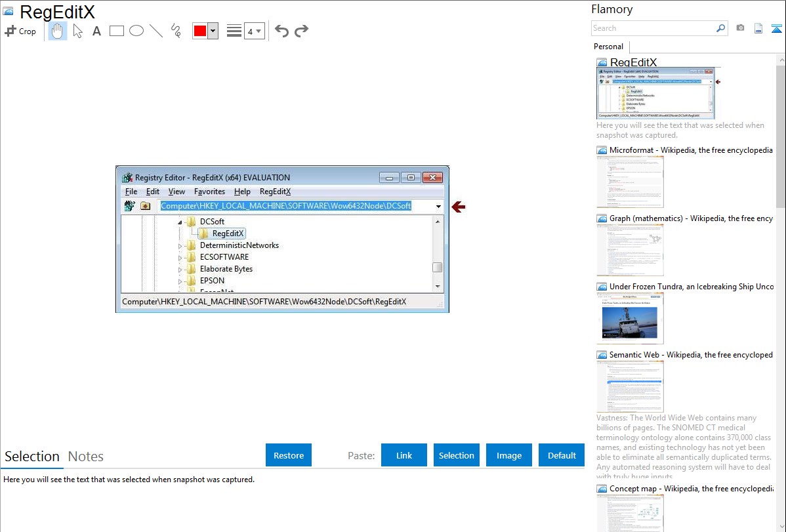Viewport: 786px width, 532px height.
Task: Activate the hand pan tool
Action: click(x=57, y=31)
